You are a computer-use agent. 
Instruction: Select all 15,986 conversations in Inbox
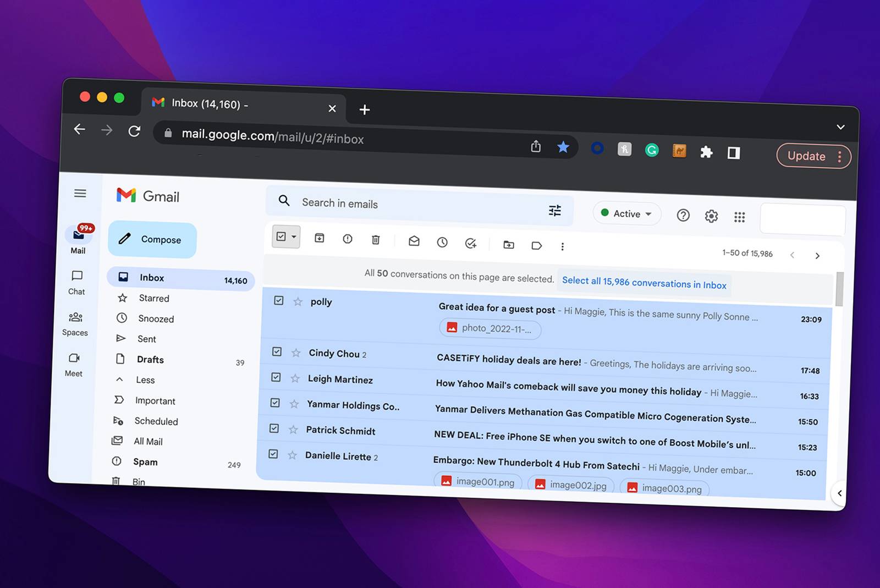tap(644, 283)
